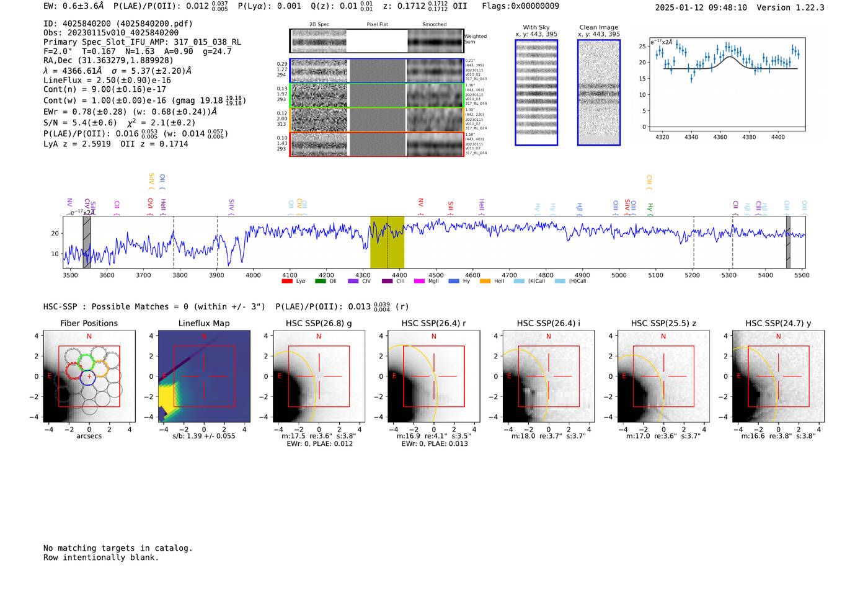868x591 pixels.
Task: Select the blue-bordered fiber row 317_RL_043
Action: 377,71
